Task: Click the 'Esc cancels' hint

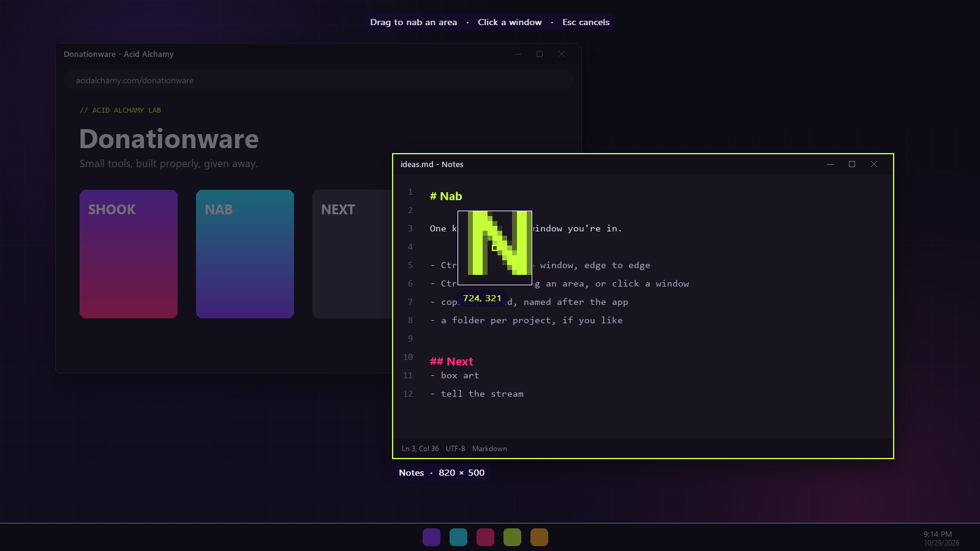Action: pos(586,22)
